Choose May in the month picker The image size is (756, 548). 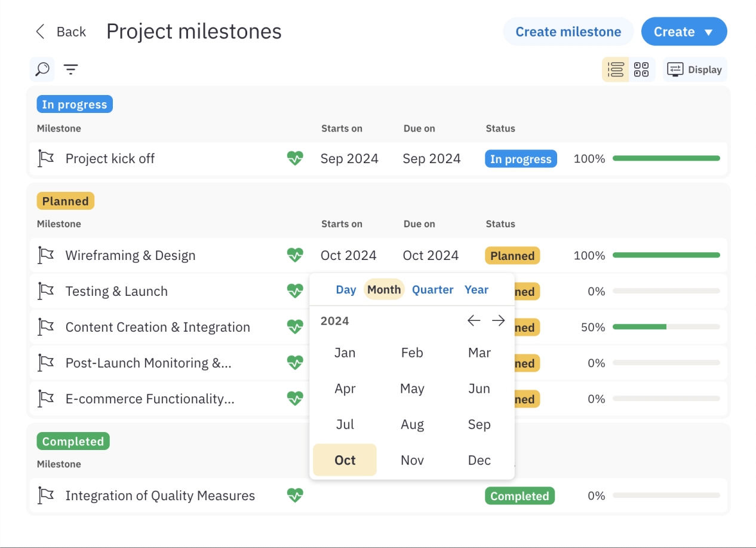[x=412, y=388]
